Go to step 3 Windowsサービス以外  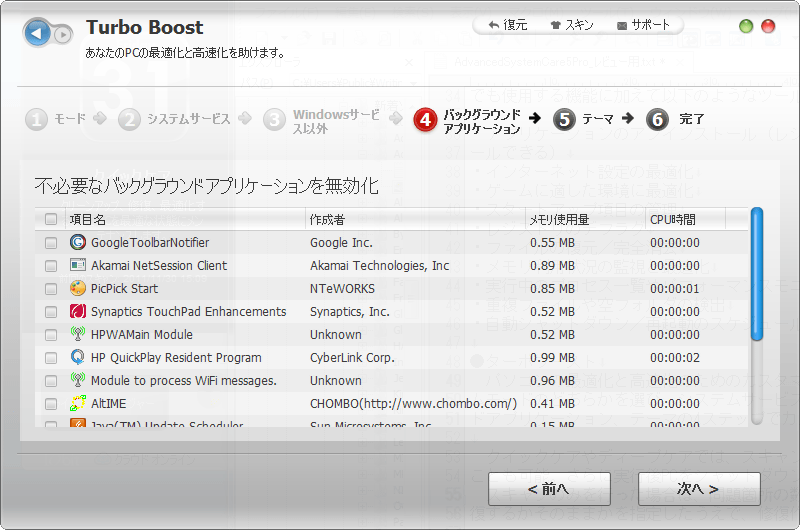pos(321,120)
